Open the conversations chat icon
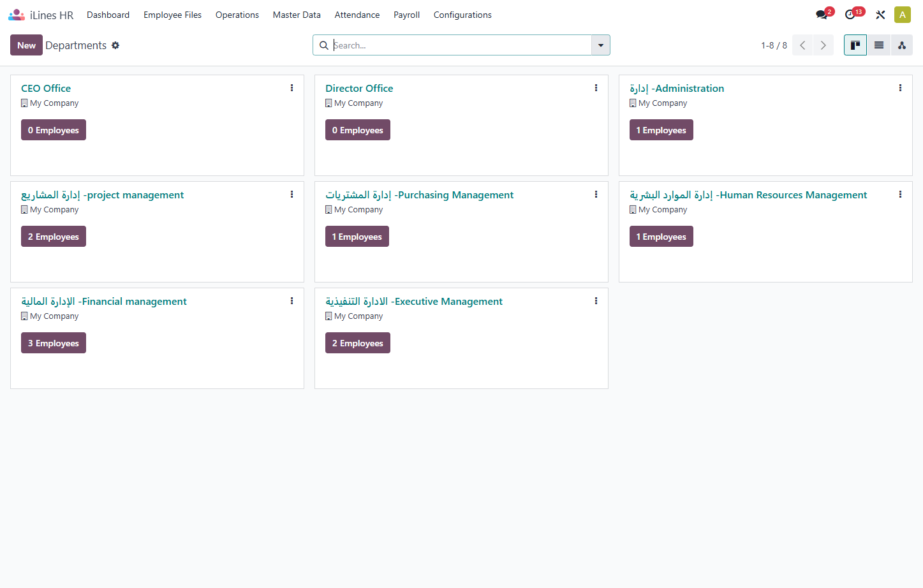The width and height of the screenshot is (923, 588). [x=822, y=15]
